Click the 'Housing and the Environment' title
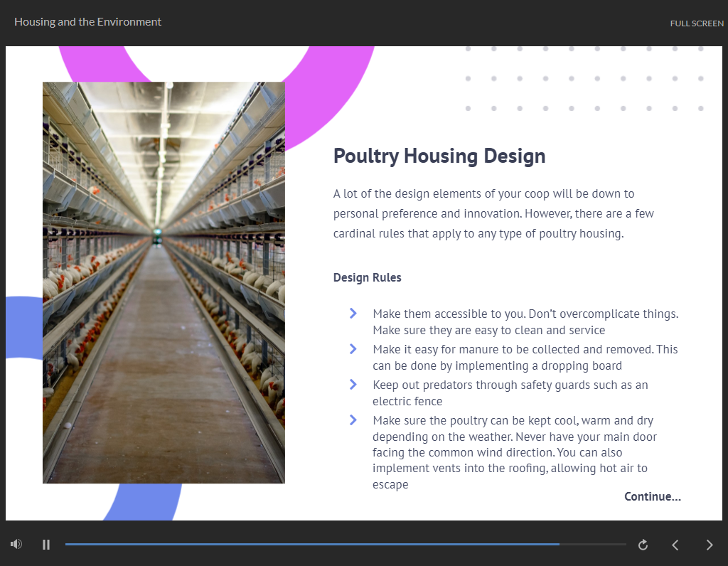 tap(87, 22)
